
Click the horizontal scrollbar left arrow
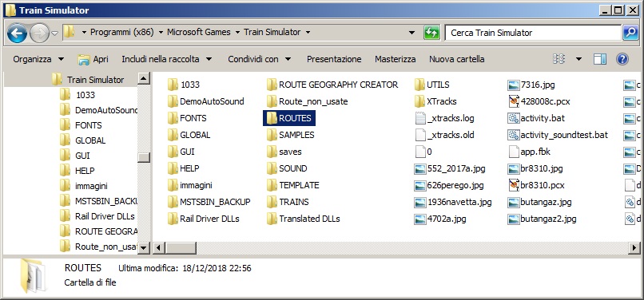click(x=159, y=248)
